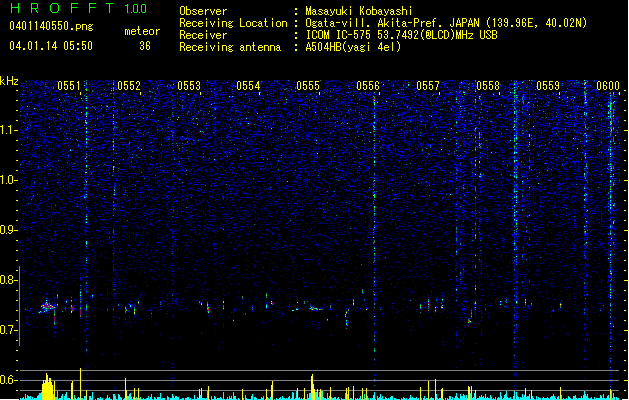Click the 0.6 kHz axis label

coord(9,380)
